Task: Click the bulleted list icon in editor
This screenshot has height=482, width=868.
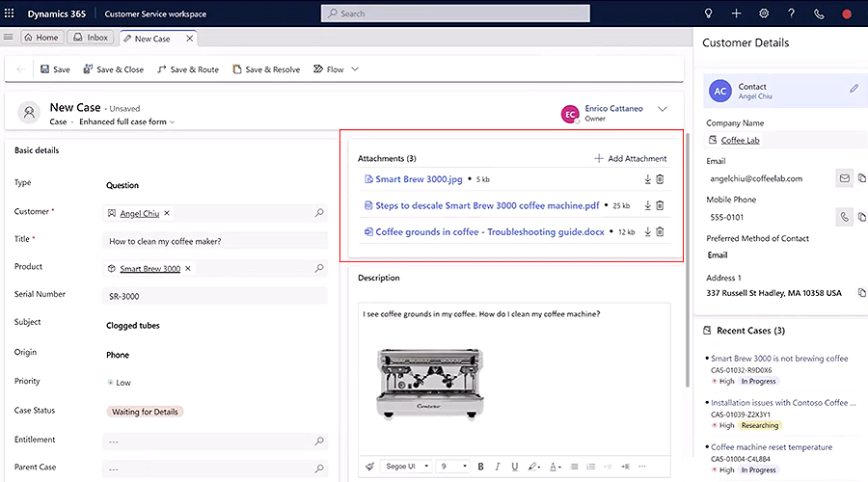Action: (x=590, y=467)
